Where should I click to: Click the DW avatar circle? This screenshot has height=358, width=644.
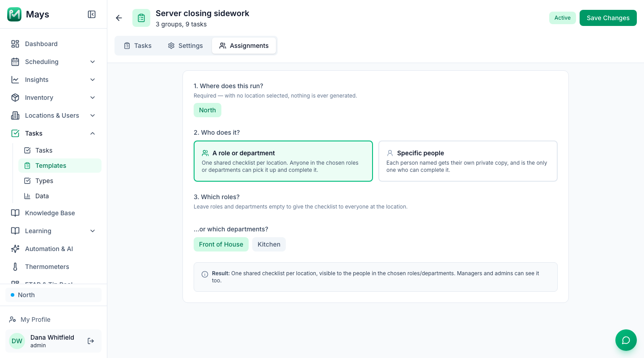coord(17,341)
